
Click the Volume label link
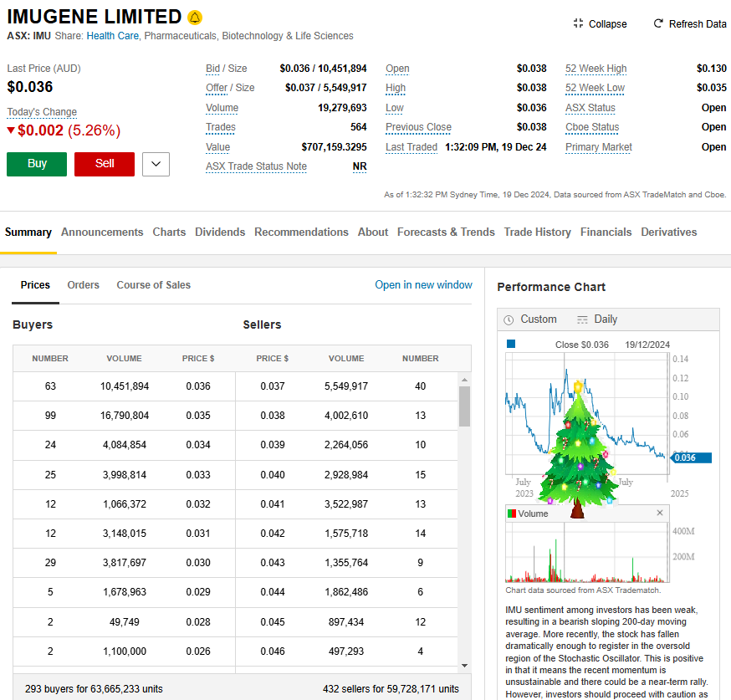(x=222, y=108)
